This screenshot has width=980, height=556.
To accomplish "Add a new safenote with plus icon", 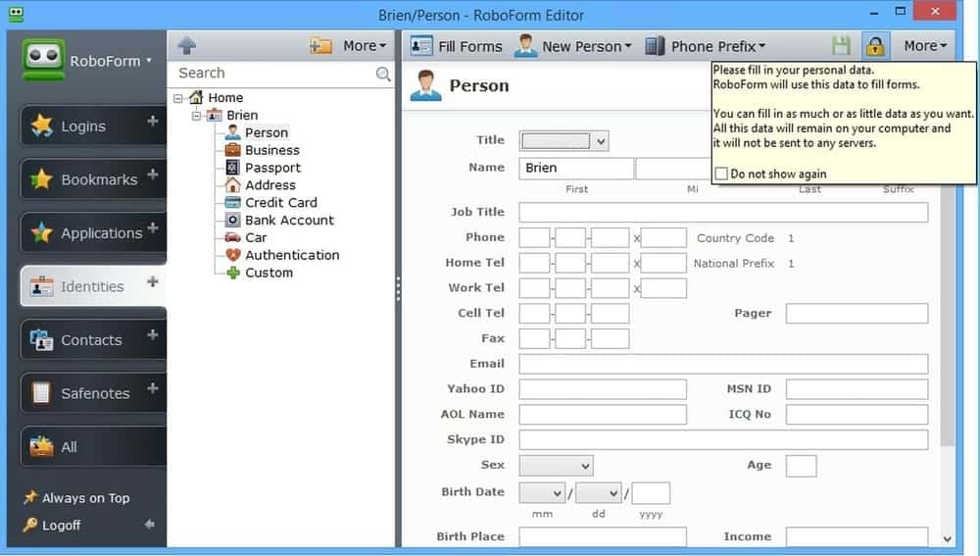I will point(153,388).
